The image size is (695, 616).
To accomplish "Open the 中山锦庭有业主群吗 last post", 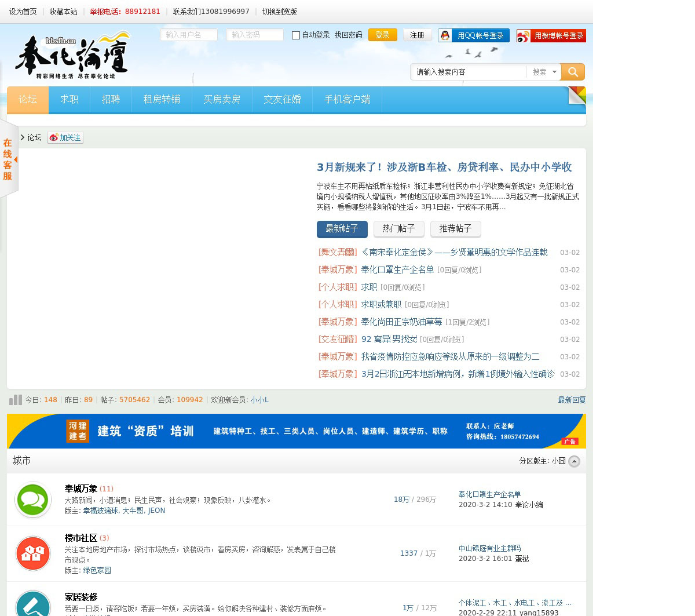I will coord(490,548).
